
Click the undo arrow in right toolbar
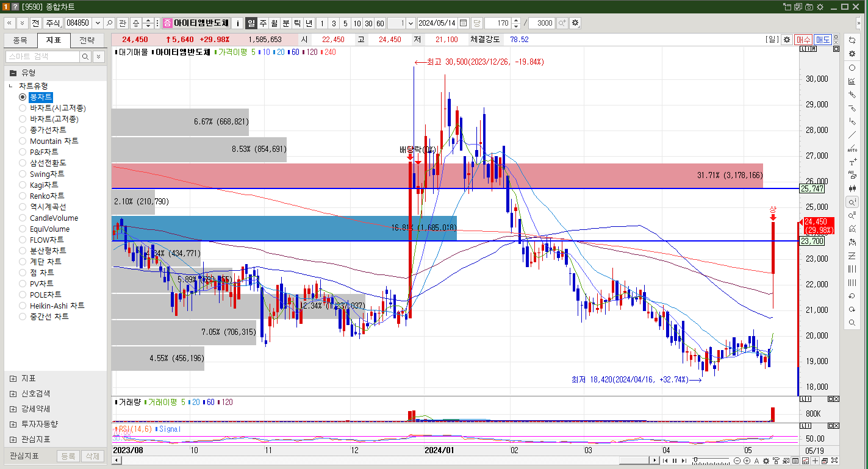tap(852, 296)
